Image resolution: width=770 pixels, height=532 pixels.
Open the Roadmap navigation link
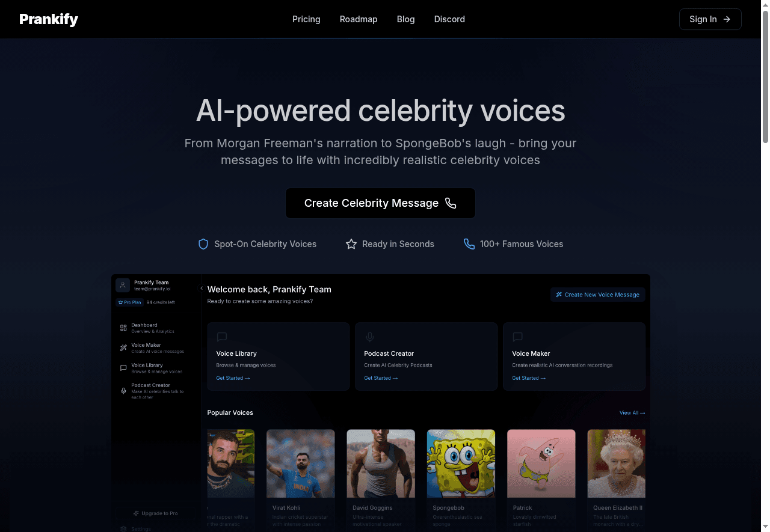click(x=359, y=19)
